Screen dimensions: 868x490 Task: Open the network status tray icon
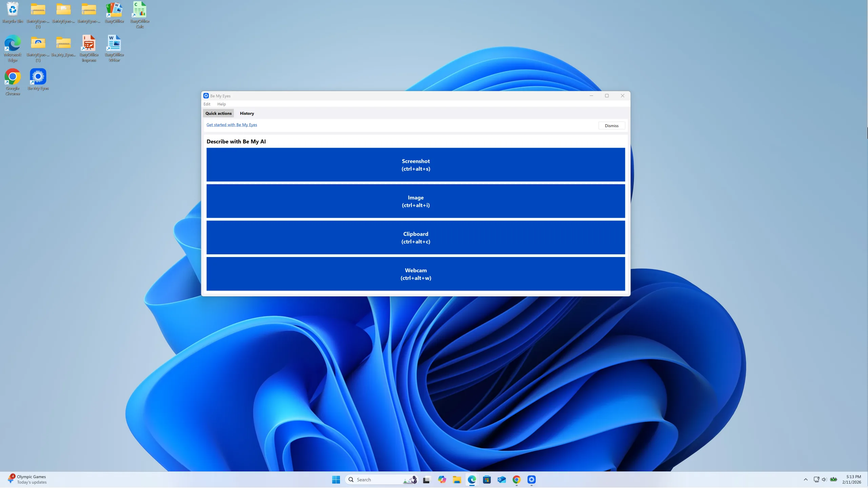(x=816, y=480)
